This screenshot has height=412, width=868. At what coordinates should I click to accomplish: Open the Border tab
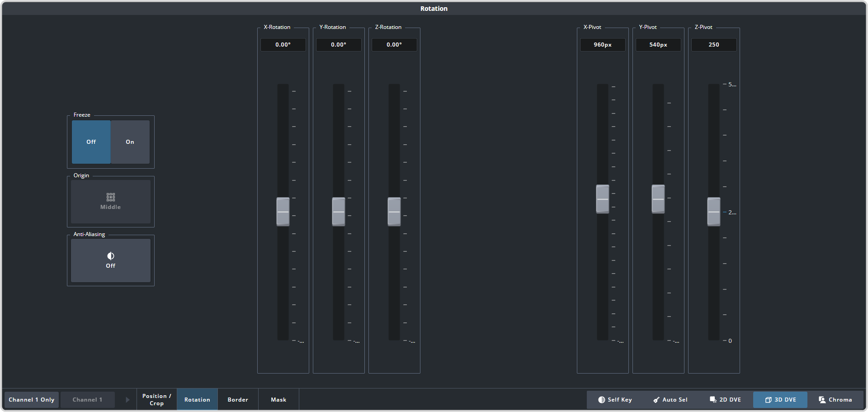point(238,400)
